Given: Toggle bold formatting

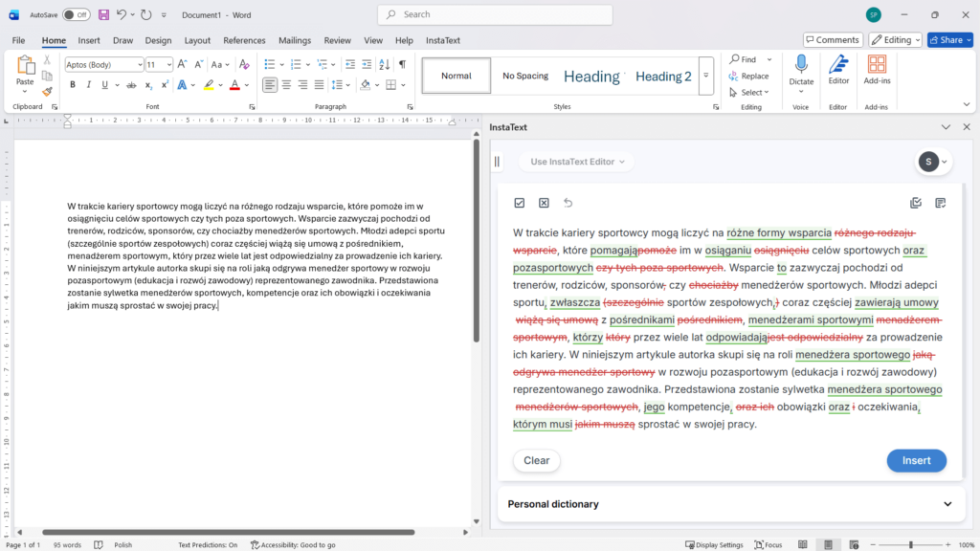Looking at the screenshot, I should point(73,85).
